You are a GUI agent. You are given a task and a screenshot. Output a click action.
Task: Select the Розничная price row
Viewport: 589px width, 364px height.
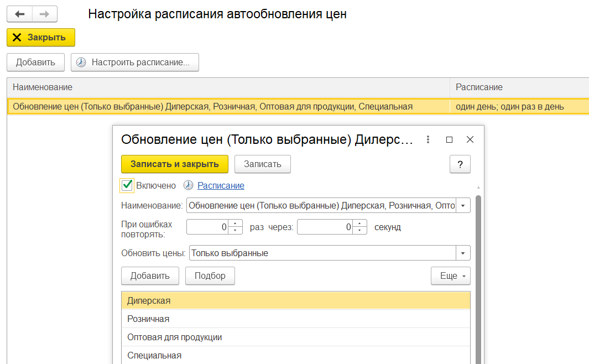point(148,319)
